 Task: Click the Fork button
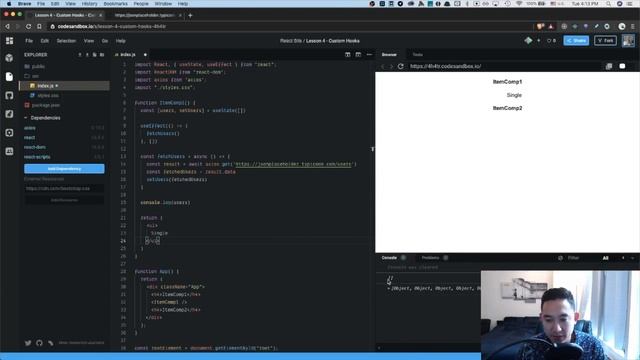click(x=605, y=40)
